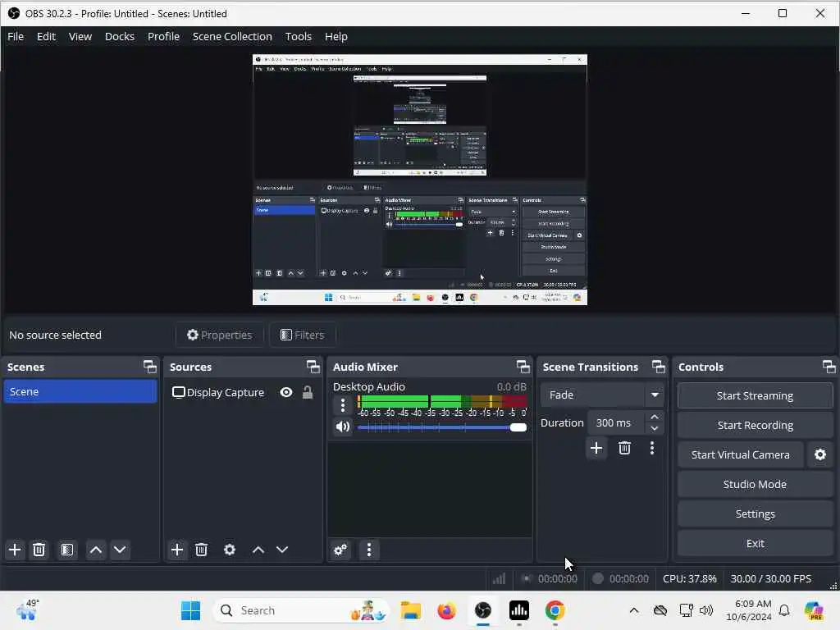Screen dimensions: 840x630
Task: Open OBS Settings button
Action: click(755, 514)
